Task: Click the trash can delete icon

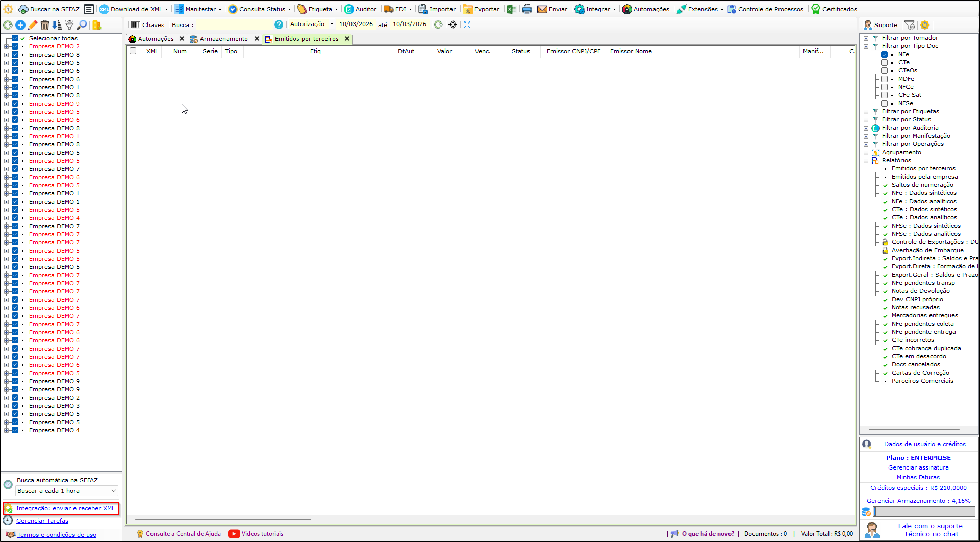Action: tap(45, 25)
